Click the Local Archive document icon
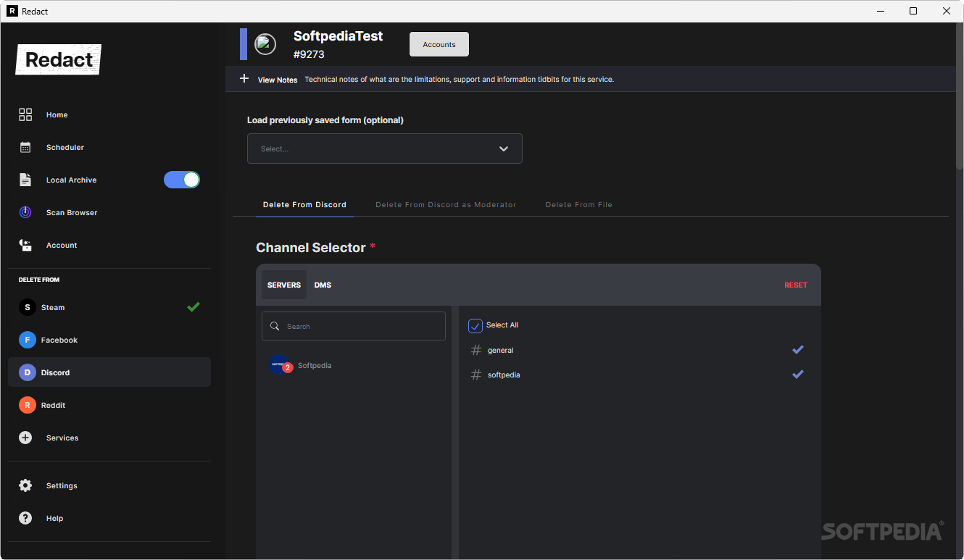Screen dimensions: 964x560 pos(25,180)
